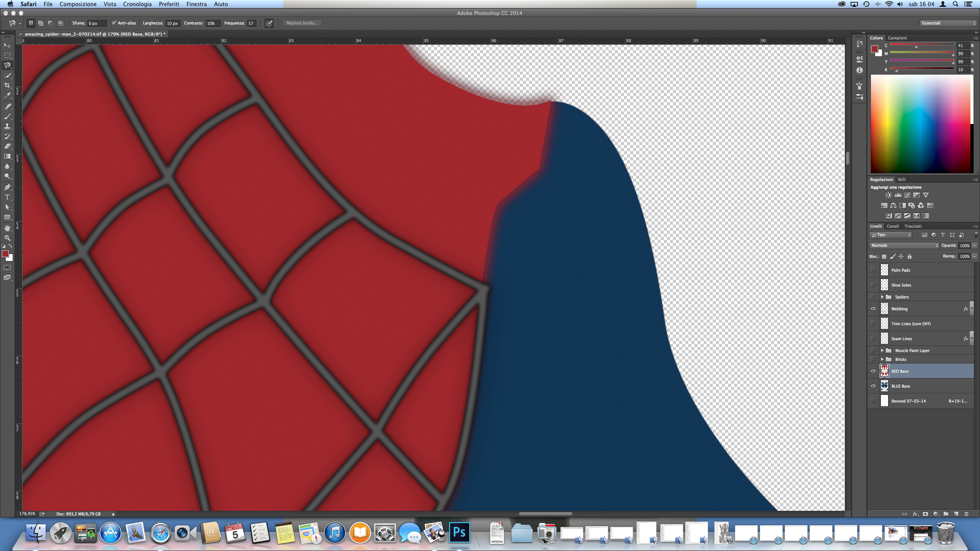Viewport: 980px width, 551px height.
Task: Open the Cronologia menu
Action: tap(137, 4)
